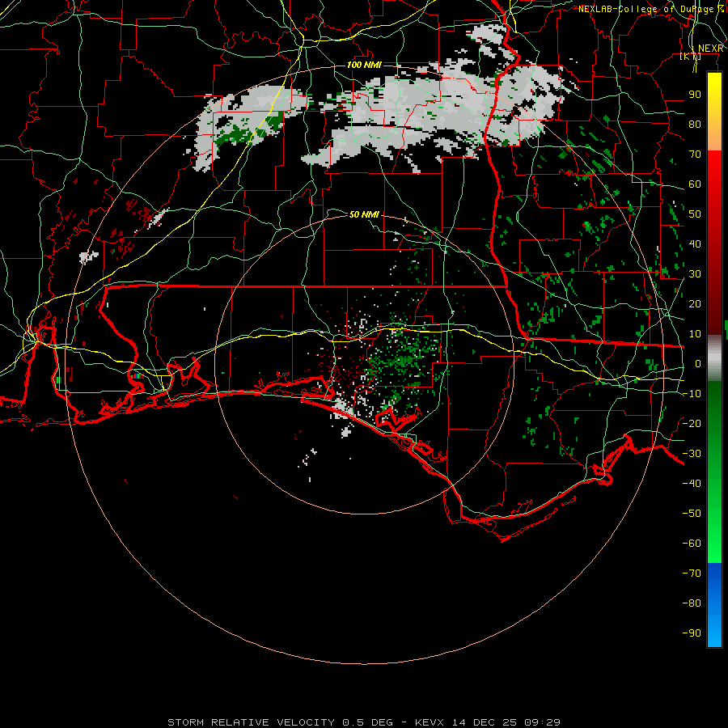Click the 10 value on velocity scale

pyautogui.click(x=695, y=334)
